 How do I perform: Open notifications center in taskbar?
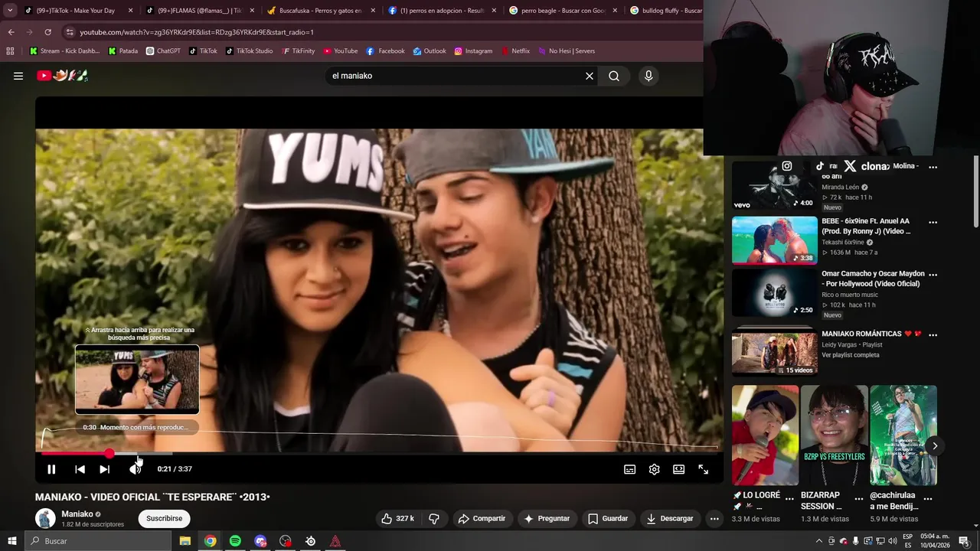964,541
